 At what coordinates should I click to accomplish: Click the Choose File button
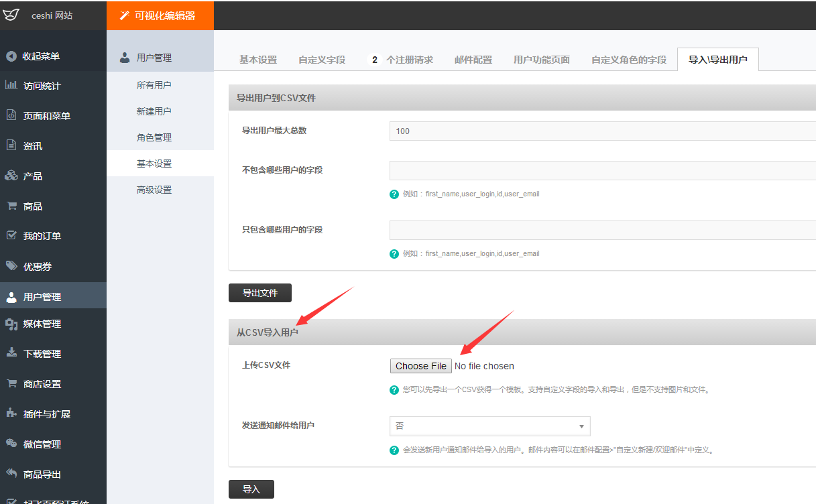tap(420, 366)
